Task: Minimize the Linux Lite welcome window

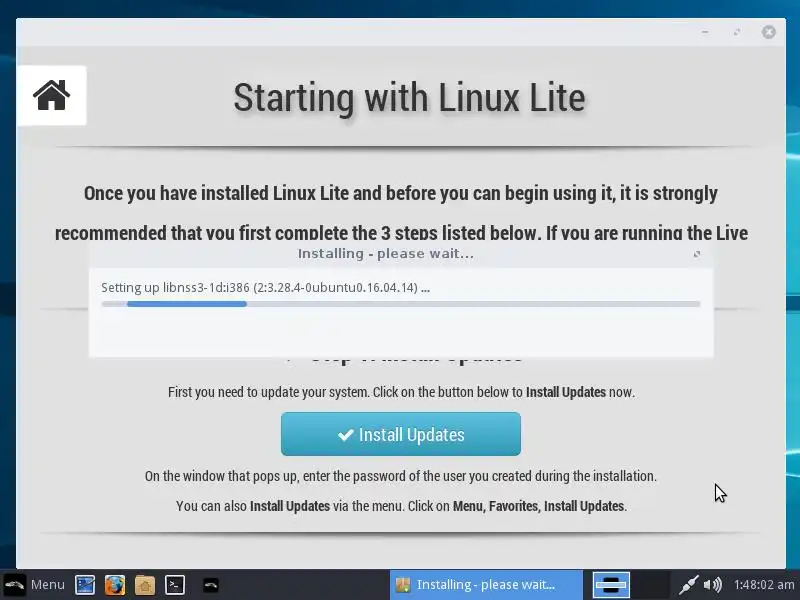Action: 705,32
